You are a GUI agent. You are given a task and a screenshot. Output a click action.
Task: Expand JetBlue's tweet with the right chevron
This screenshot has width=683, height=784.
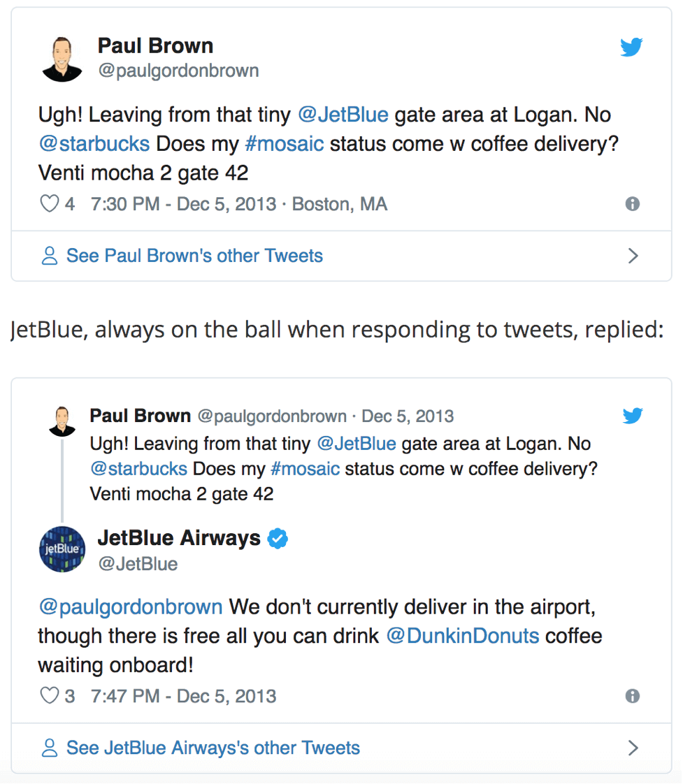click(633, 748)
